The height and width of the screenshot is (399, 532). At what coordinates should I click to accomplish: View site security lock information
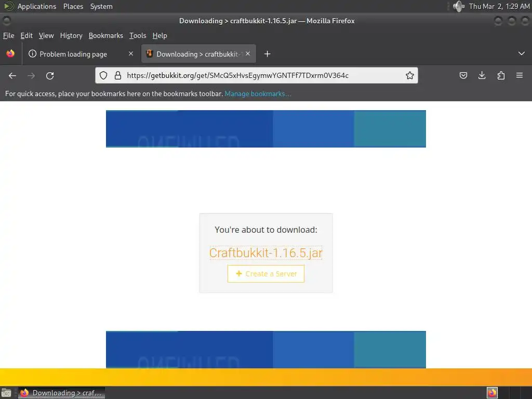point(118,75)
